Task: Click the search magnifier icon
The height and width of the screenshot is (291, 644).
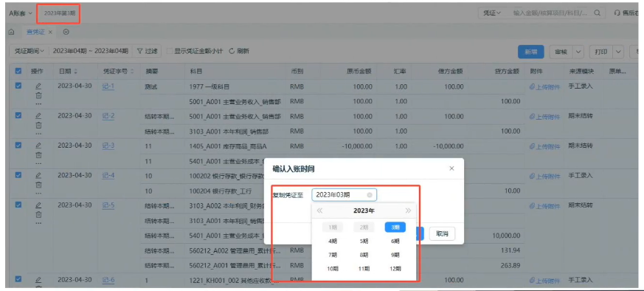Action: point(598,13)
